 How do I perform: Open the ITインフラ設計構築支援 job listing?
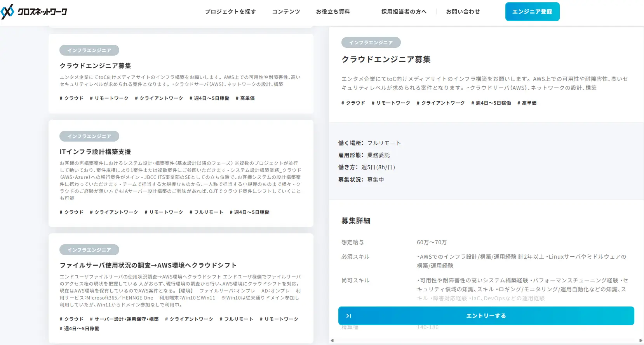(x=95, y=152)
